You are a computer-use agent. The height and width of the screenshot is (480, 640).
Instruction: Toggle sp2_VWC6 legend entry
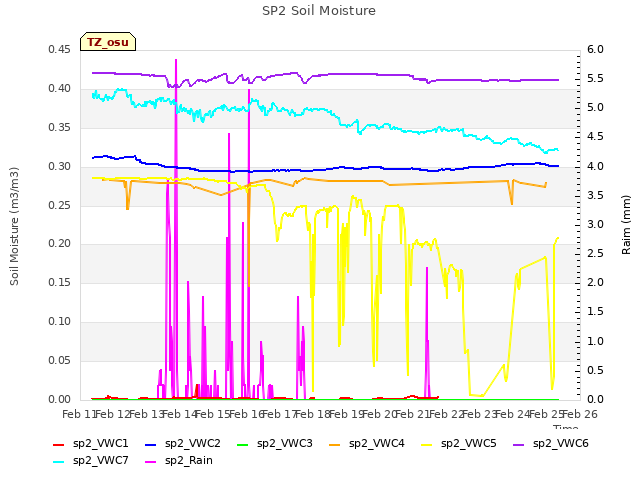tap(551, 444)
